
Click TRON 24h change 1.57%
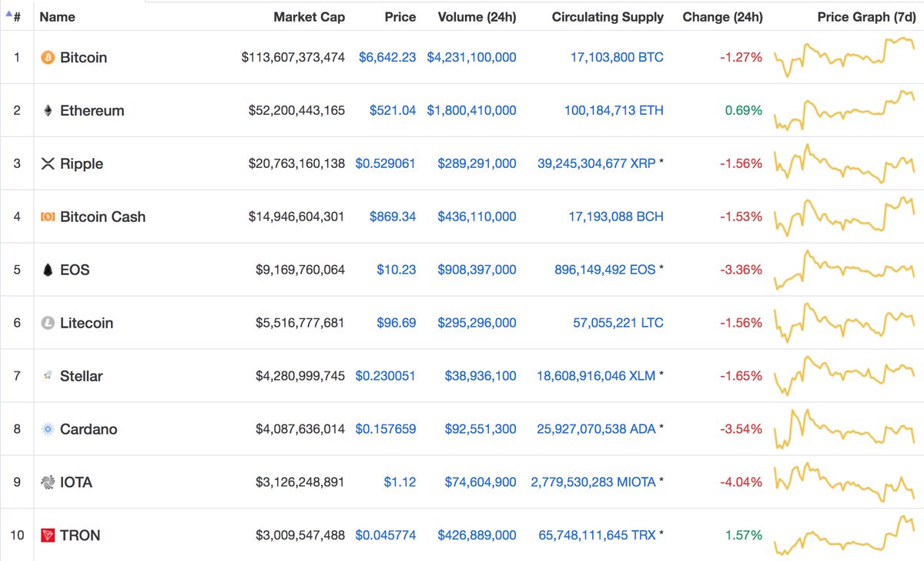[x=744, y=536]
